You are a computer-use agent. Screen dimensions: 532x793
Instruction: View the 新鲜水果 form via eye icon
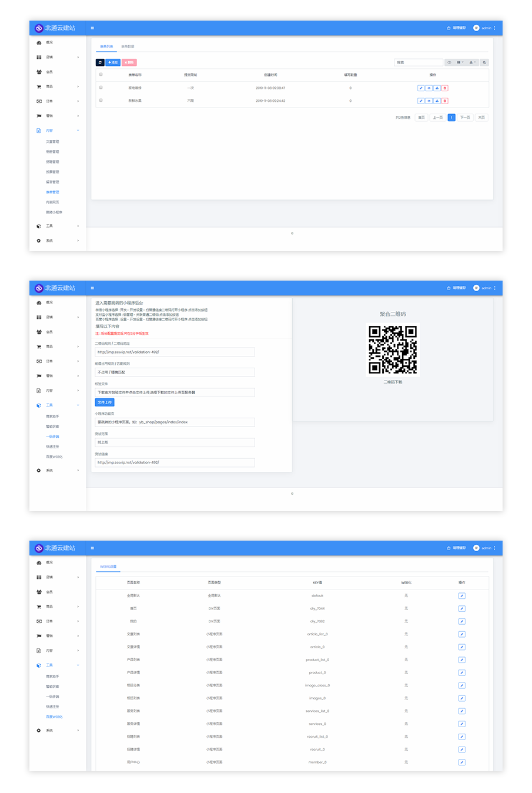click(429, 101)
